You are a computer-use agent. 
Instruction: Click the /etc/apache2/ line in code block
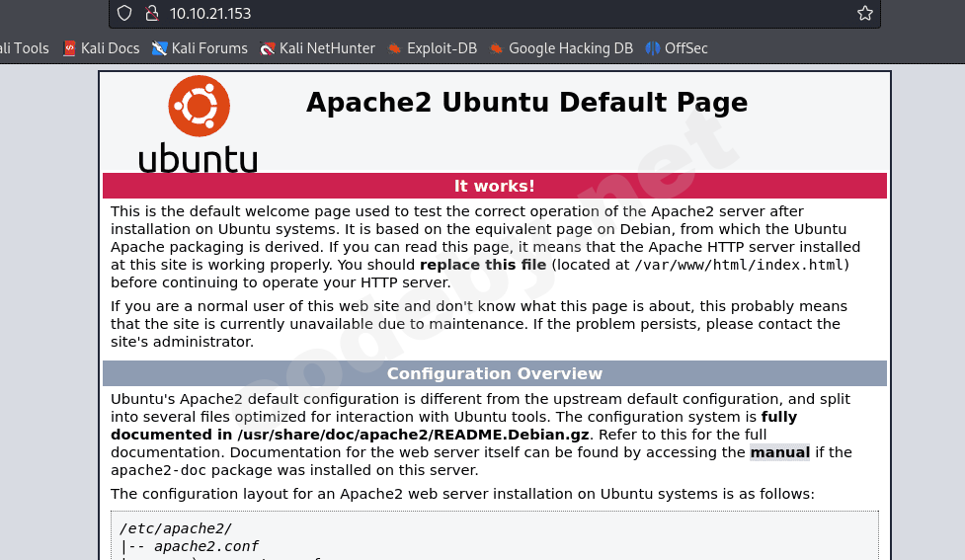click(x=175, y=528)
